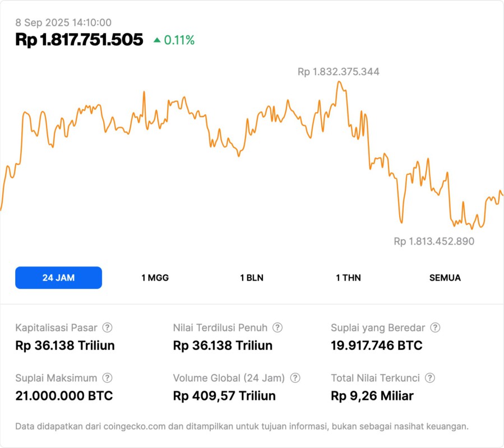Click the 21.000.000 BTC maximum supply value
Image resolution: width=504 pixels, height=448 pixels.
point(64,396)
